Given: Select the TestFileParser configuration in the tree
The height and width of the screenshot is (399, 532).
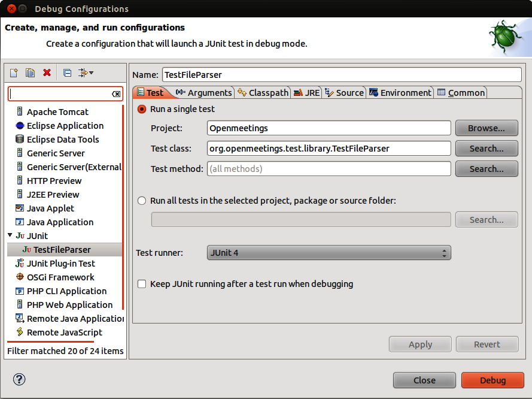Looking at the screenshot, I should click(65, 250).
